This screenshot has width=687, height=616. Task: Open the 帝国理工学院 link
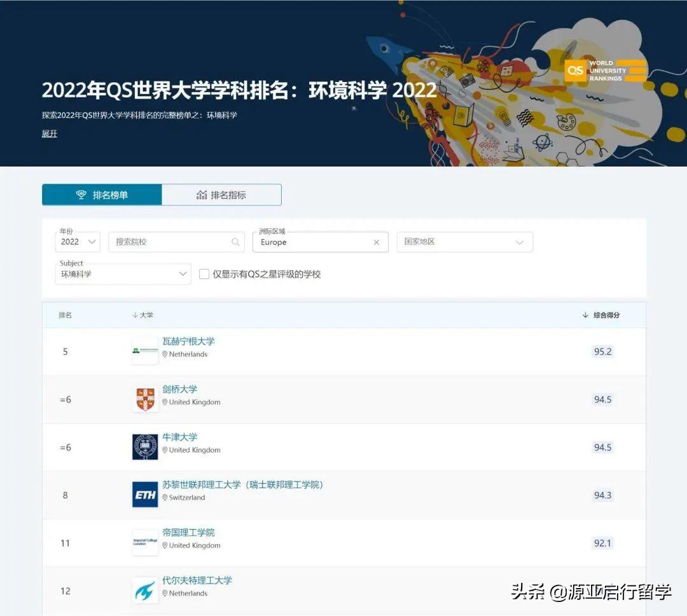188,532
